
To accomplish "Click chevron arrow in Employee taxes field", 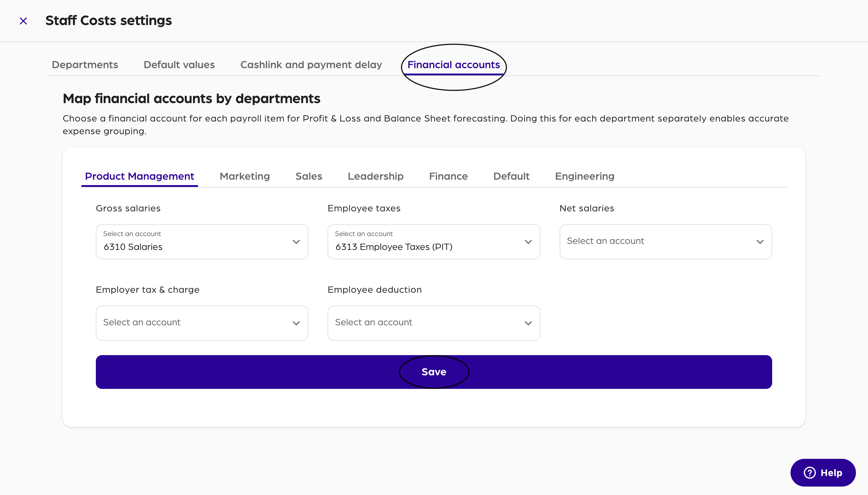I will pyautogui.click(x=528, y=242).
